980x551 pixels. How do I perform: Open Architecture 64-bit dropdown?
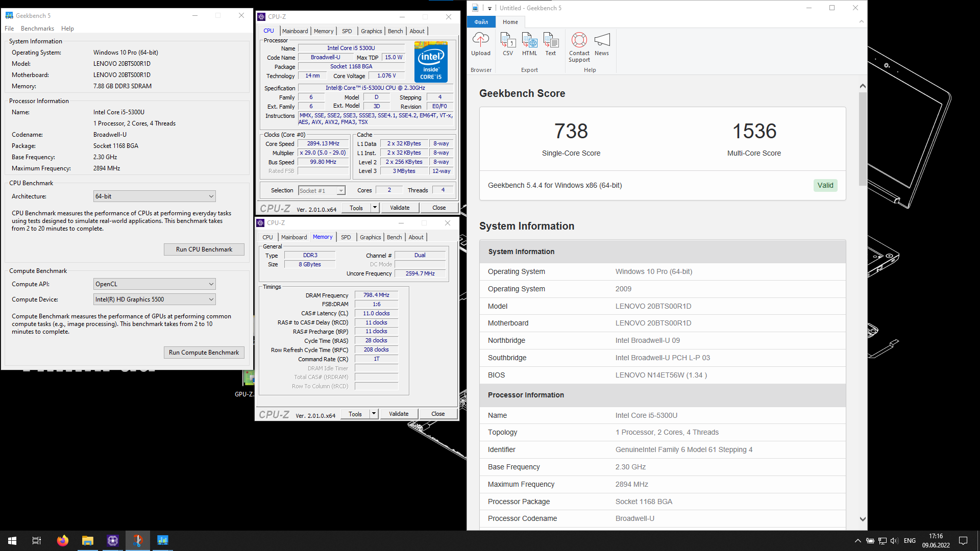pos(155,196)
